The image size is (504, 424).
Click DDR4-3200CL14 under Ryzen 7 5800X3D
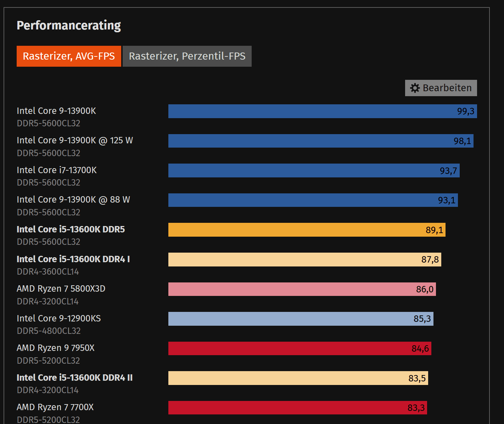[48, 301]
